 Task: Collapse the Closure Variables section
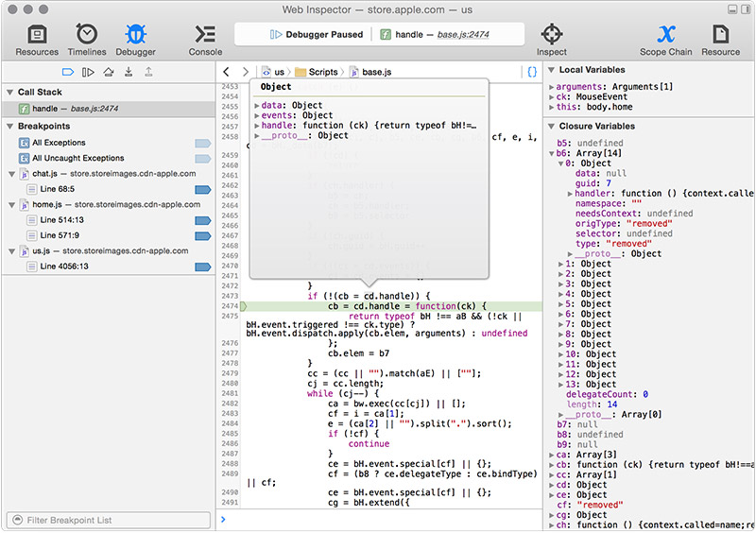[x=552, y=127]
